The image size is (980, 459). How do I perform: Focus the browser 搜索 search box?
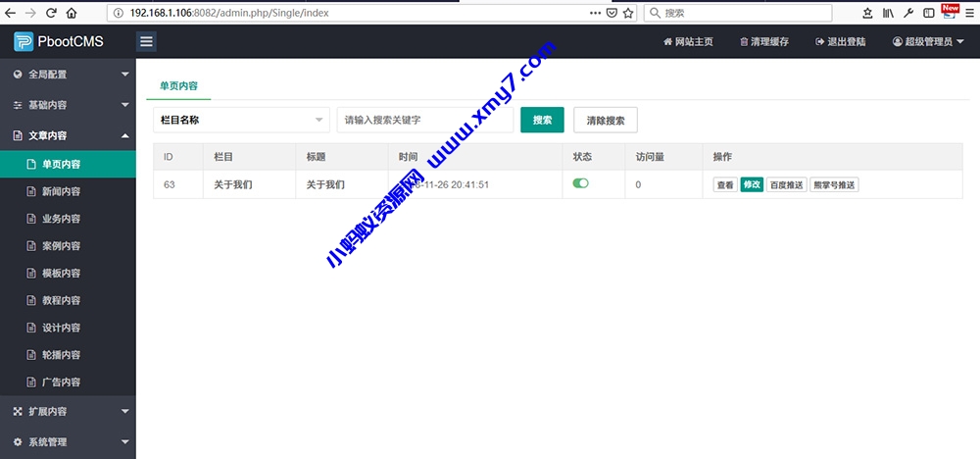(x=738, y=13)
